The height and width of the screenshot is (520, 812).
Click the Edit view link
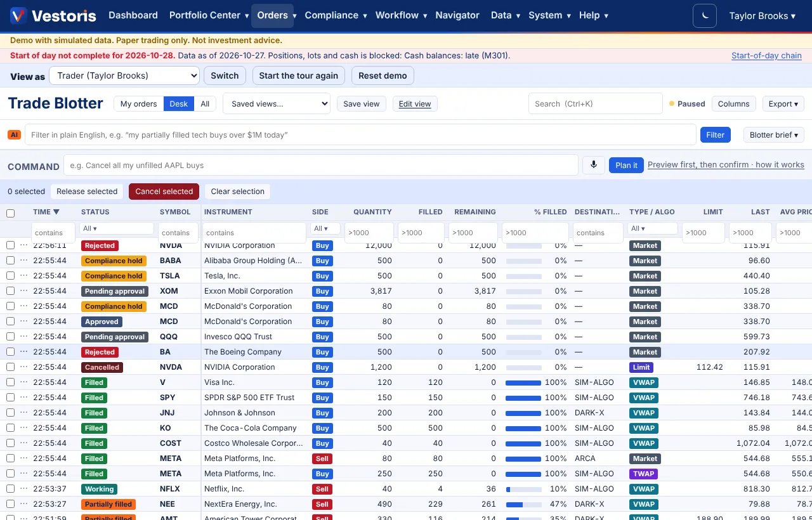pyautogui.click(x=415, y=104)
